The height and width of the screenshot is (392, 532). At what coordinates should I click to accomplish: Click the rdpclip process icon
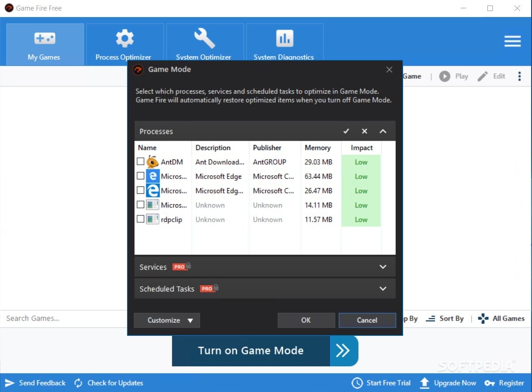(153, 219)
